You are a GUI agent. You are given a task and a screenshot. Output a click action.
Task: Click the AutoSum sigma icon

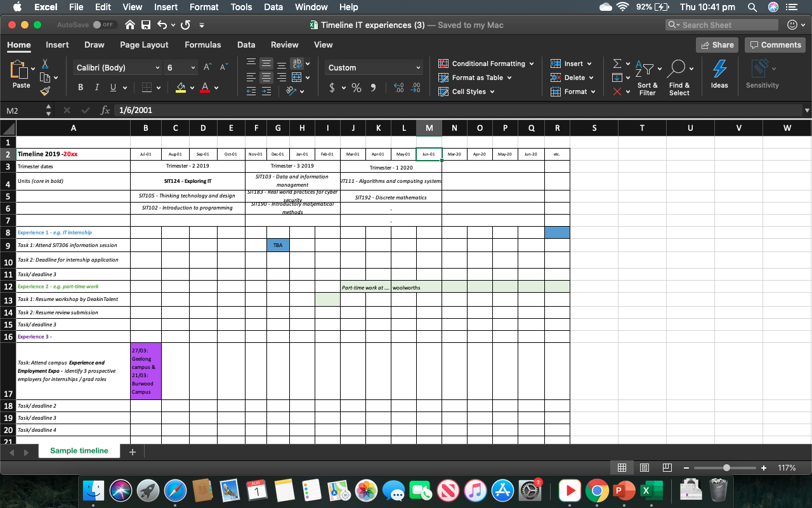(617, 63)
